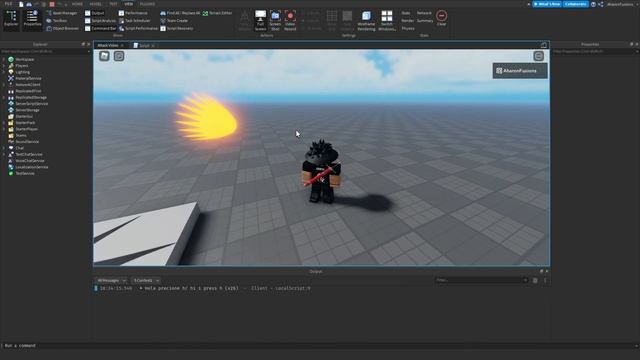Expand the Players tree node

4,66
